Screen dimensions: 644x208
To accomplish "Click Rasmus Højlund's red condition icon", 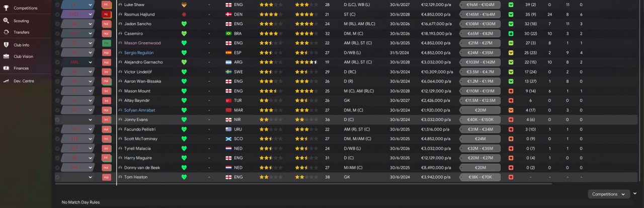I will [x=184, y=14].
